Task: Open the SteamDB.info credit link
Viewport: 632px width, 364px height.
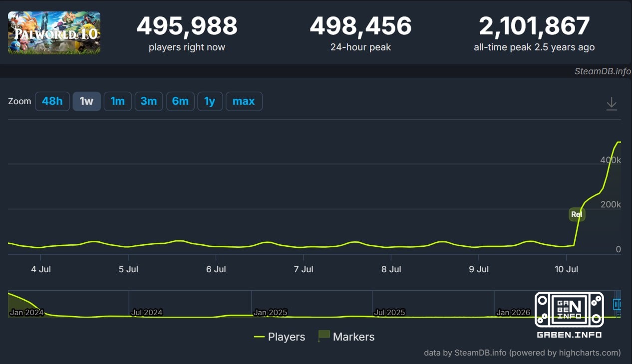Action: 603,71
